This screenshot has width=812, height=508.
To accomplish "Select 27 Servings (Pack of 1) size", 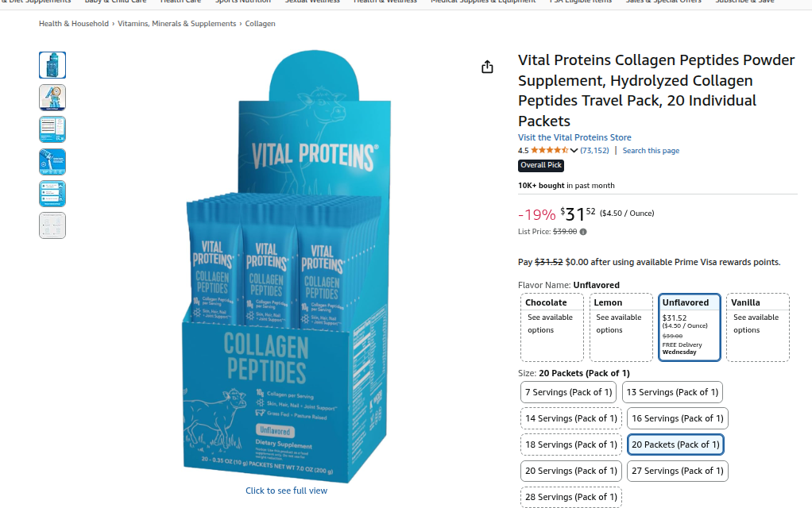I will click(x=678, y=471).
